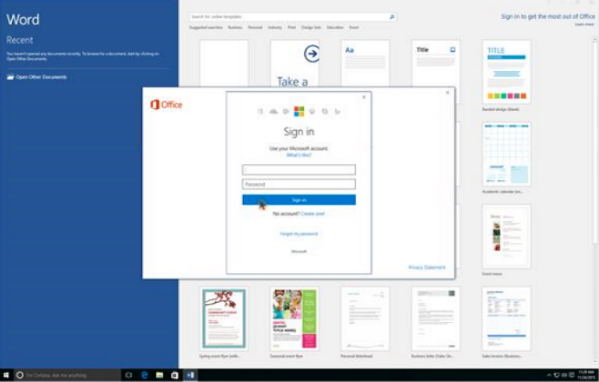The image size is (599, 382).
Task: Open the 'What's this?' link
Action: (299, 155)
